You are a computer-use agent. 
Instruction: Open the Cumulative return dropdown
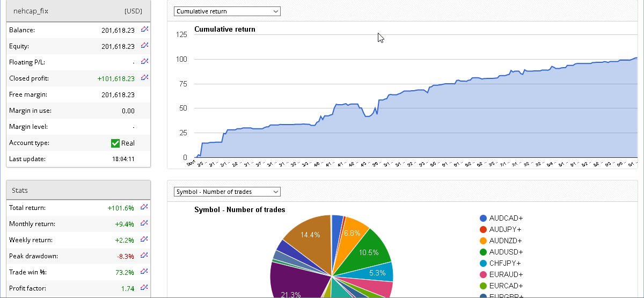227,11
